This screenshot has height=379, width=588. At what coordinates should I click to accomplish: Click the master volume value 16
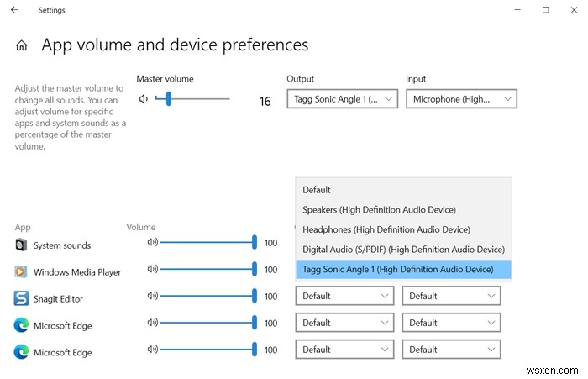[x=265, y=102]
